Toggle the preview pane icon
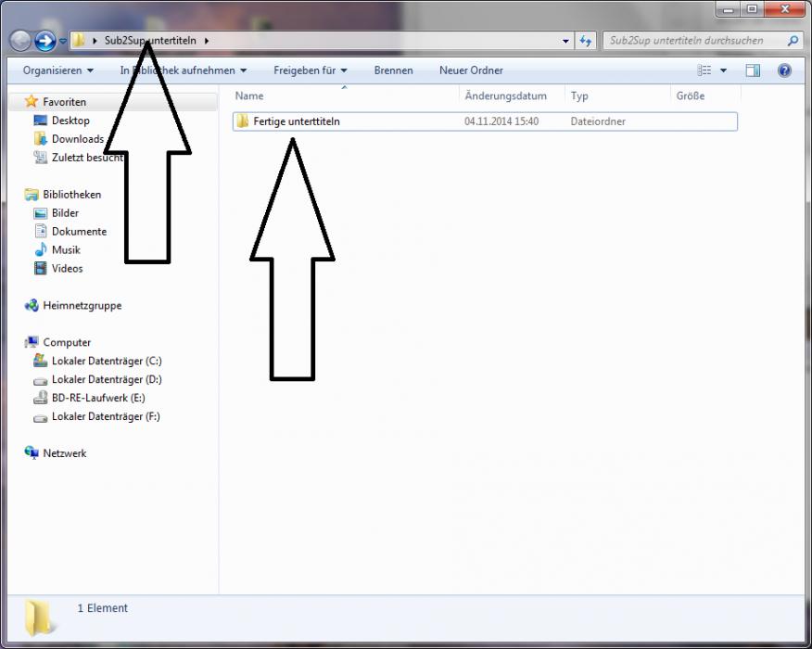The height and width of the screenshot is (649, 812). (x=753, y=70)
